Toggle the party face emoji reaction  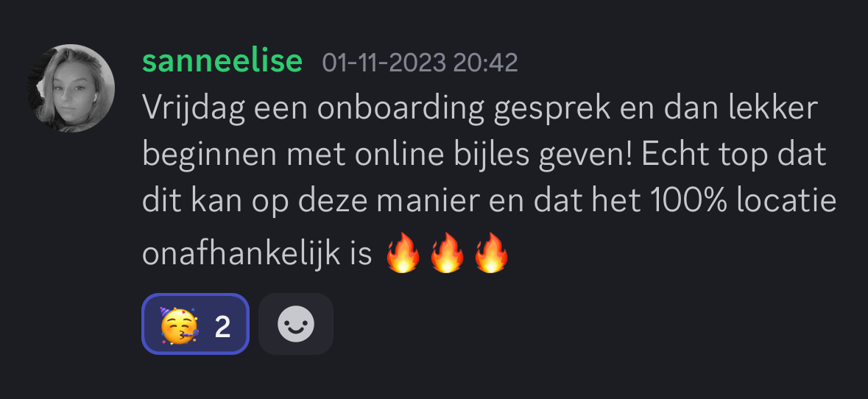click(x=195, y=324)
